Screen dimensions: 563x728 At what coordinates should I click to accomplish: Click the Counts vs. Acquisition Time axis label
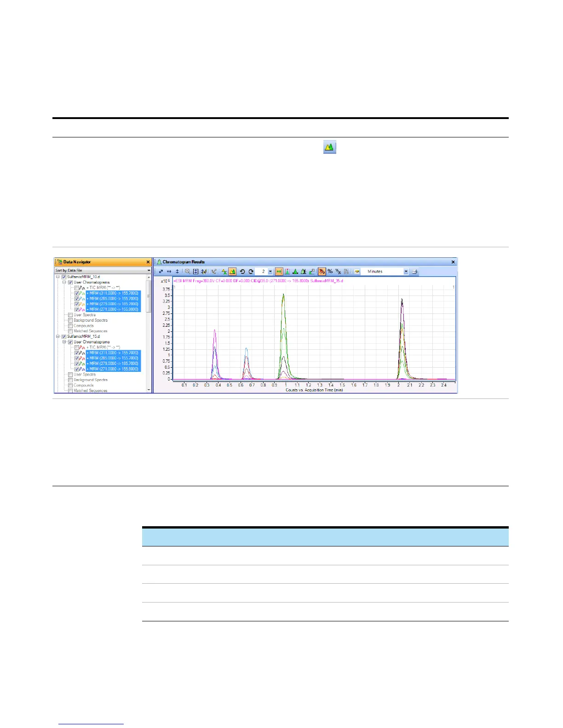[314, 390]
